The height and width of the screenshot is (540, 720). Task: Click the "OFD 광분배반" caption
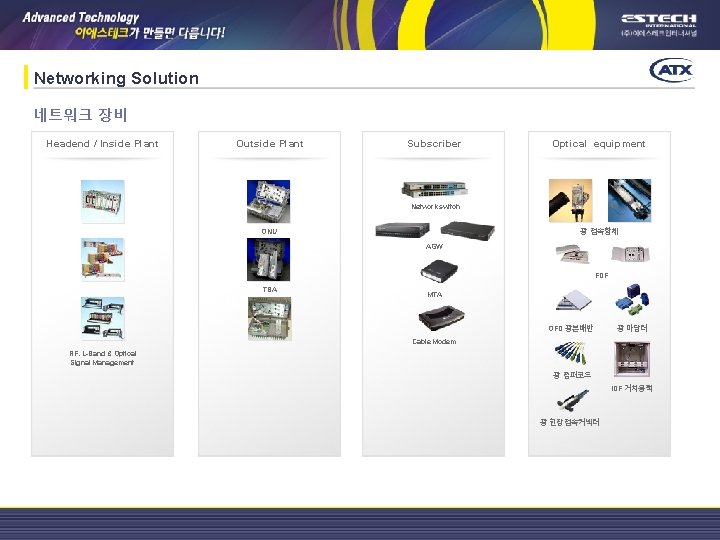[x=571, y=328]
